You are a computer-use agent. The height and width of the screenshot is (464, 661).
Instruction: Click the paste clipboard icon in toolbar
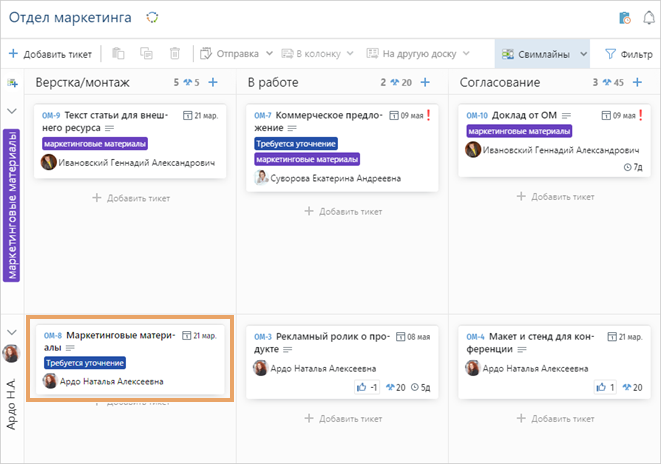118,53
